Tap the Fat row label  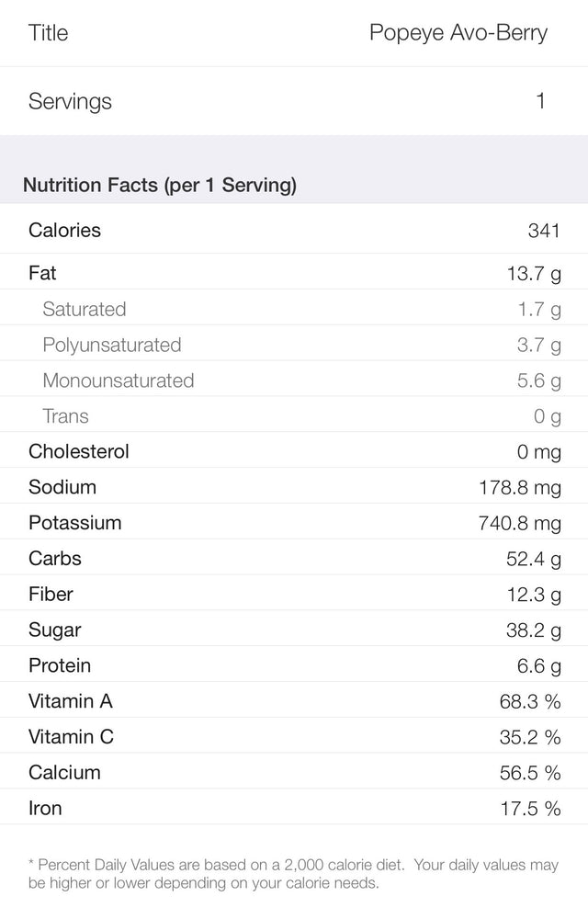click(42, 273)
